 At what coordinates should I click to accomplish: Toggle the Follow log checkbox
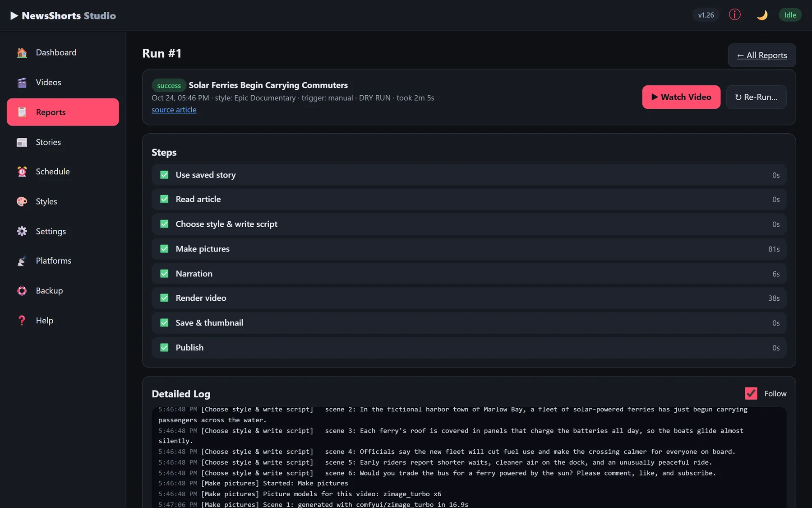[x=751, y=393]
